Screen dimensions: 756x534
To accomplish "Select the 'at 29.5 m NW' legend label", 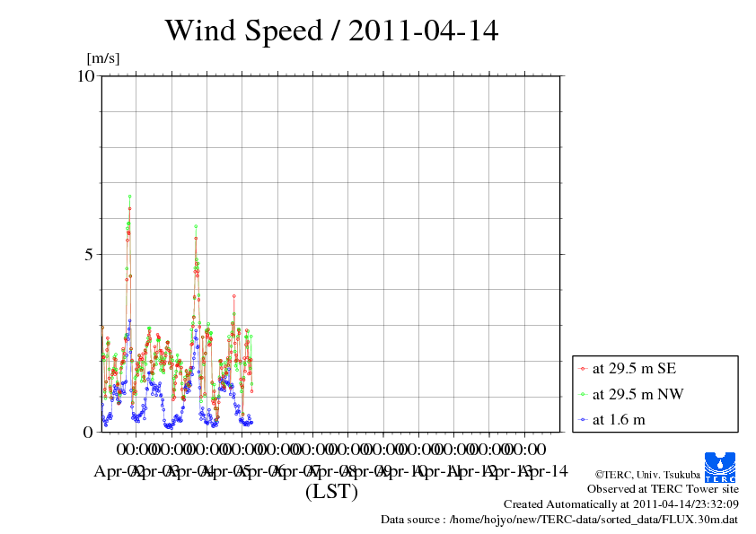I will (637, 394).
